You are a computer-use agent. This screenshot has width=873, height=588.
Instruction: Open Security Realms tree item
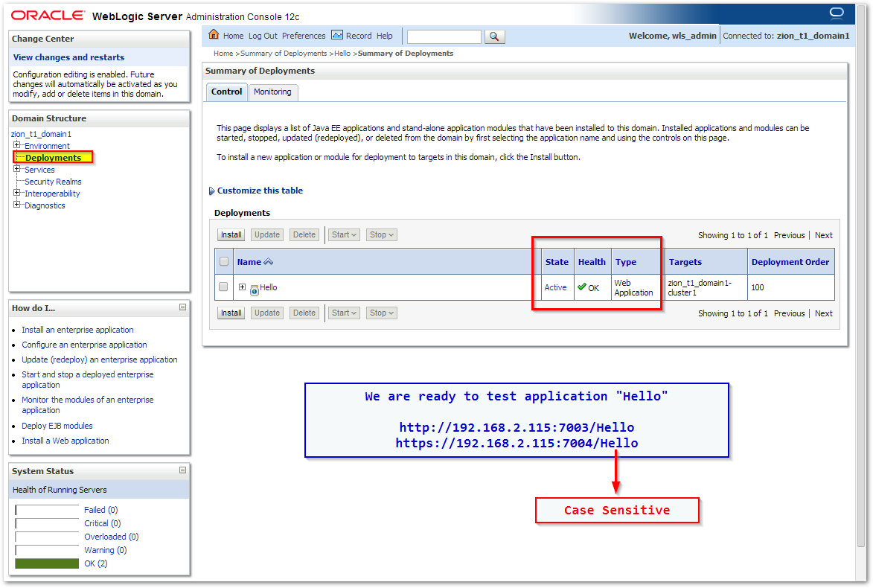tap(53, 182)
